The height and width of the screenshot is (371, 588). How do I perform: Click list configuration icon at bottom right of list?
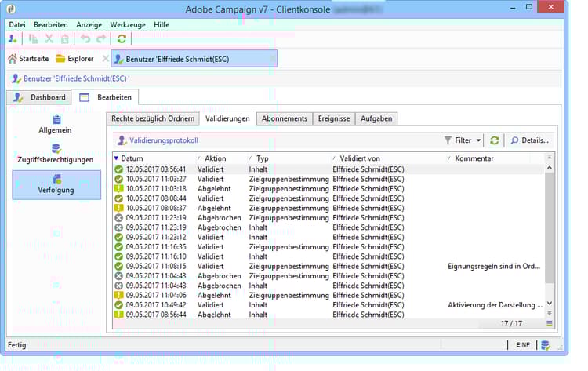[549, 323]
